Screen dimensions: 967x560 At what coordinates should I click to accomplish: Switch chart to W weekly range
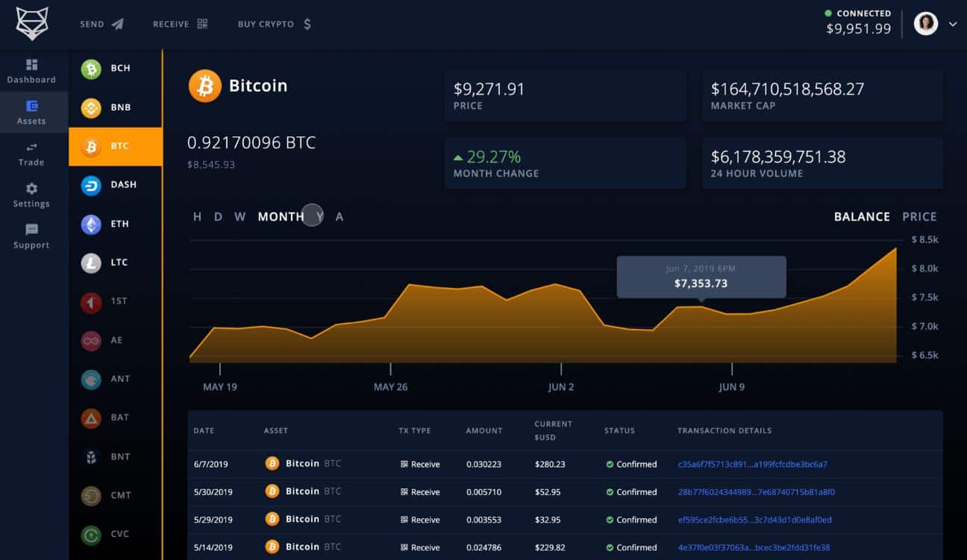[x=240, y=217]
